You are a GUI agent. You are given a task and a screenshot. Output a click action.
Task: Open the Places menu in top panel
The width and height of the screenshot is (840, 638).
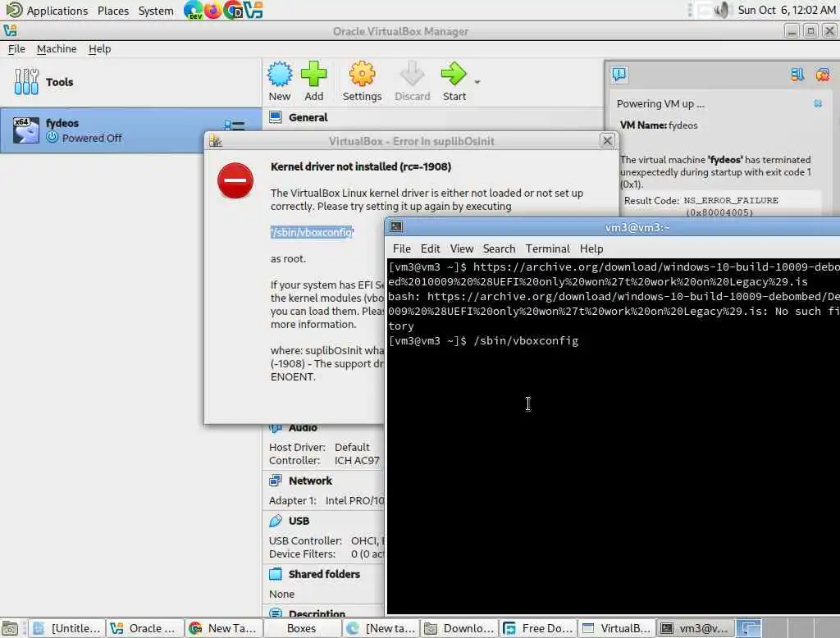[x=113, y=11]
